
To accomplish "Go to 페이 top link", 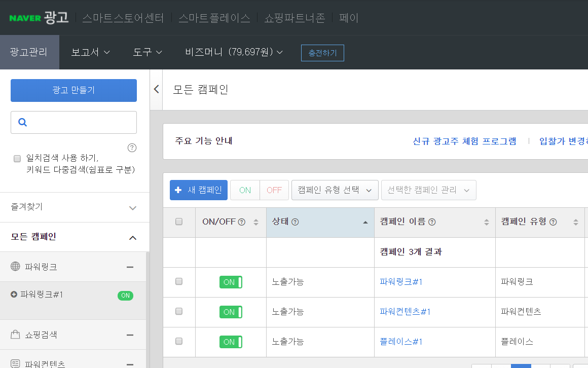I will pos(349,18).
